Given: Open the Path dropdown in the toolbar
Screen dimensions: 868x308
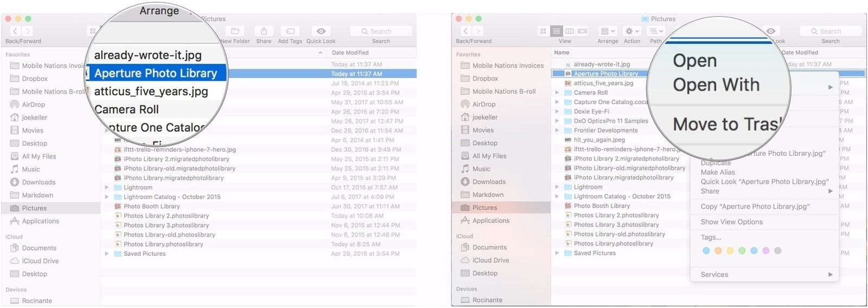Looking at the screenshot, I should tap(656, 31).
